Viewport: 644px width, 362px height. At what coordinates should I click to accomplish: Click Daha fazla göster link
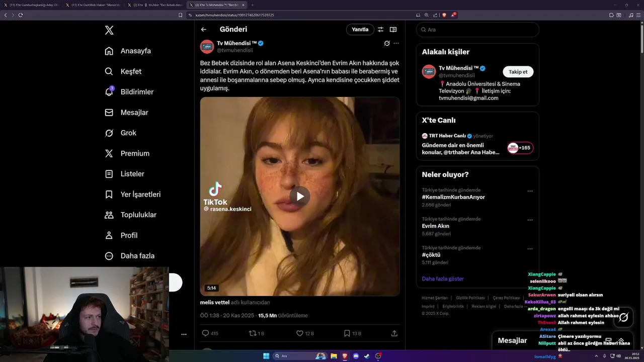click(x=443, y=279)
